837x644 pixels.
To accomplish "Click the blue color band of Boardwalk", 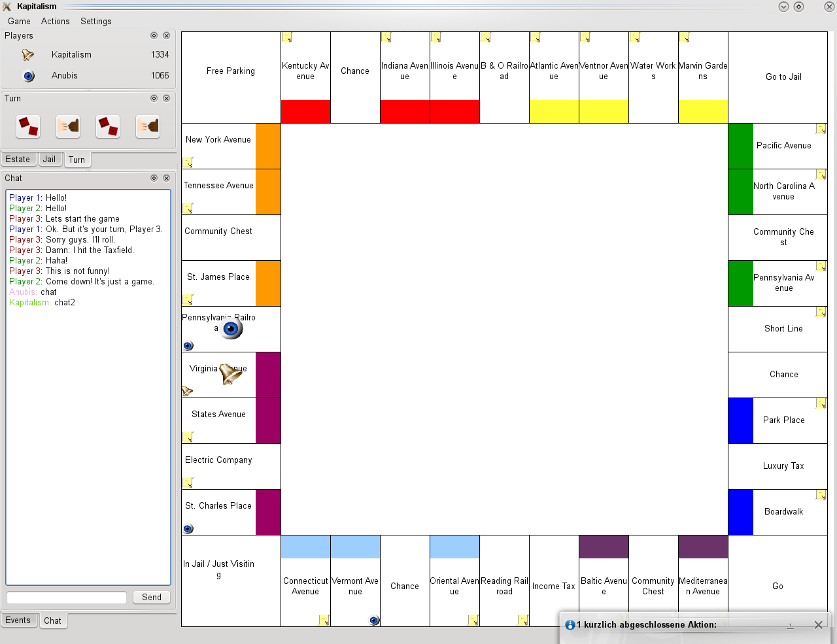I will (741, 512).
